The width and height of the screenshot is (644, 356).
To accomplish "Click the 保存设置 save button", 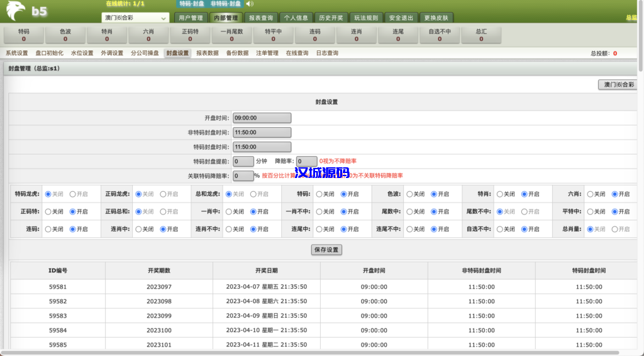I will pos(326,250).
